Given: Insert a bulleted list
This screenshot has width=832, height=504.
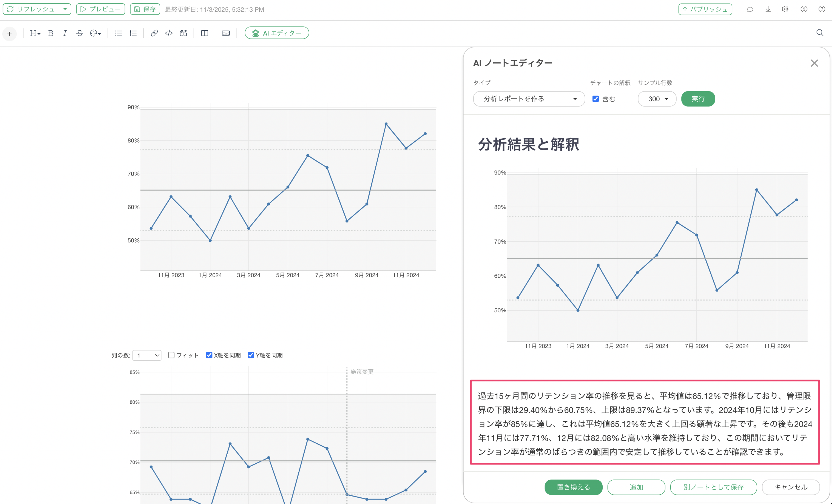Looking at the screenshot, I should (x=118, y=33).
